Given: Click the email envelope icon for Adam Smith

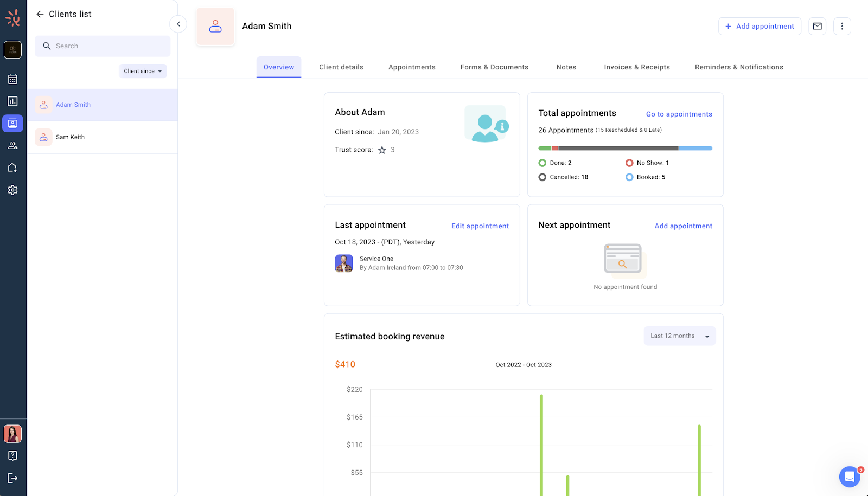Looking at the screenshot, I should [817, 26].
